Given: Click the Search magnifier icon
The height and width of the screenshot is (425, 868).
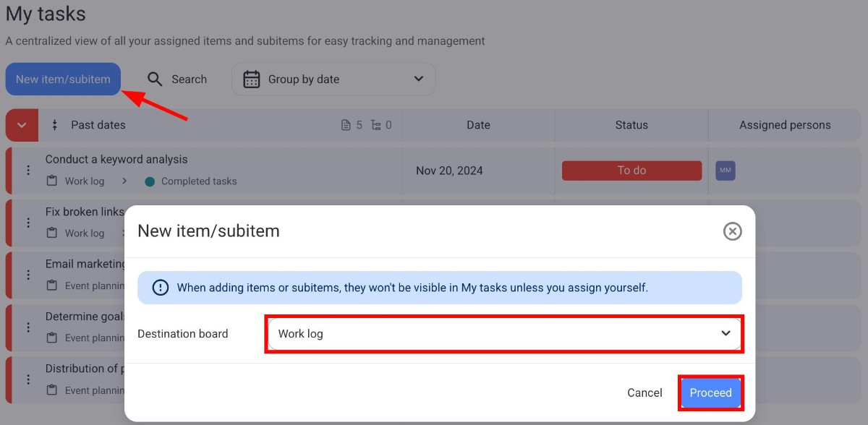Looking at the screenshot, I should (x=155, y=79).
